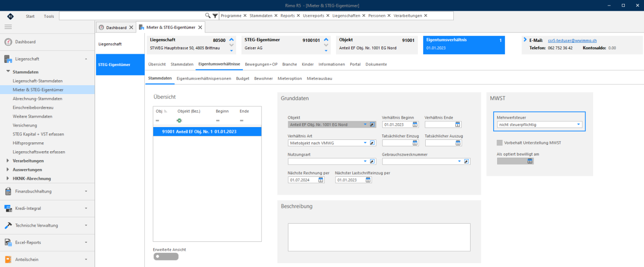The height and width of the screenshot is (267, 644).
Task: Open the Mieterausbau sub-tab
Action: click(x=319, y=78)
